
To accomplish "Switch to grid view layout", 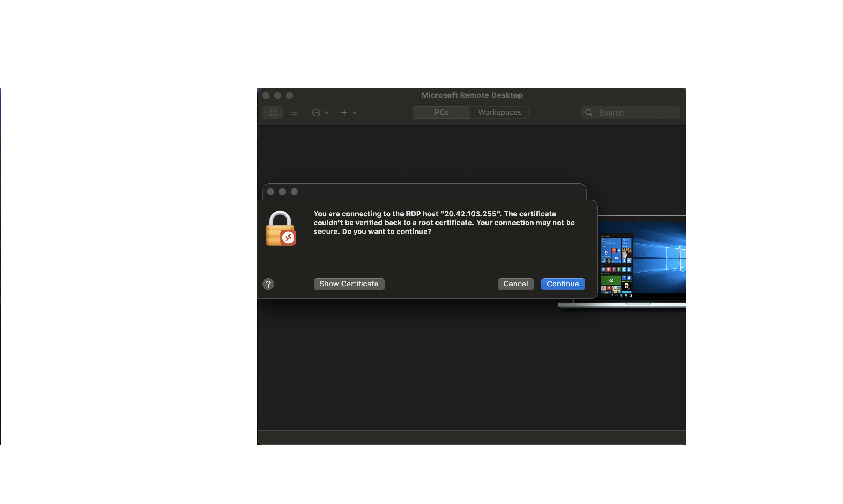I will click(x=272, y=112).
